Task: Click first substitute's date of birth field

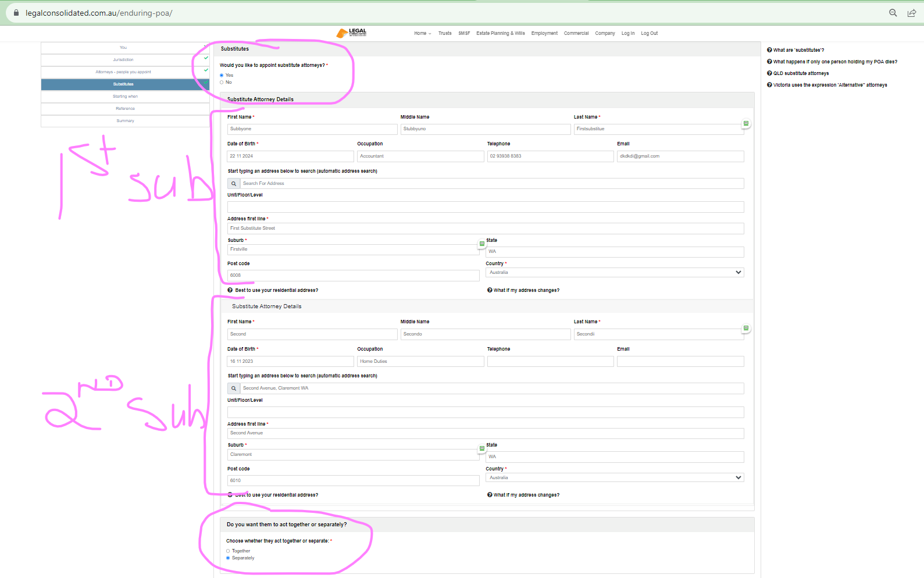Action: [x=290, y=156]
